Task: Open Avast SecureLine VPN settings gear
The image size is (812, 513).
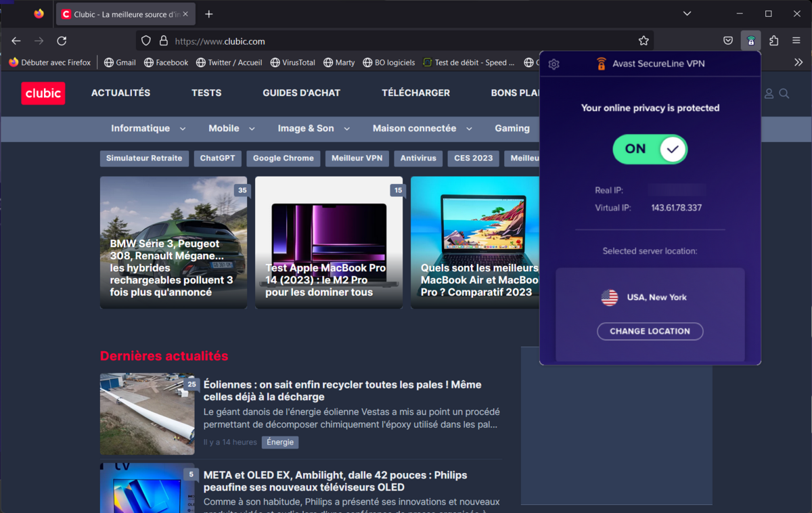Action: [554, 64]
